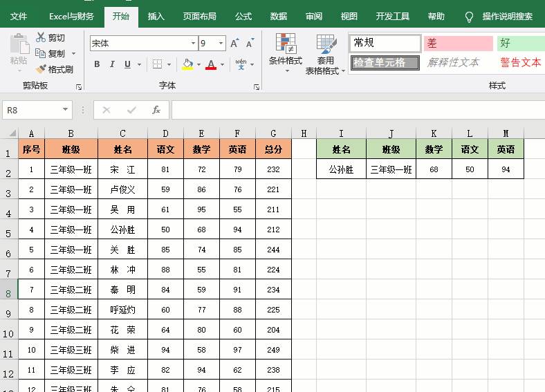545x392 pixels.
Task: Apply the 好 Good cell style
Action: click(521, 43)
